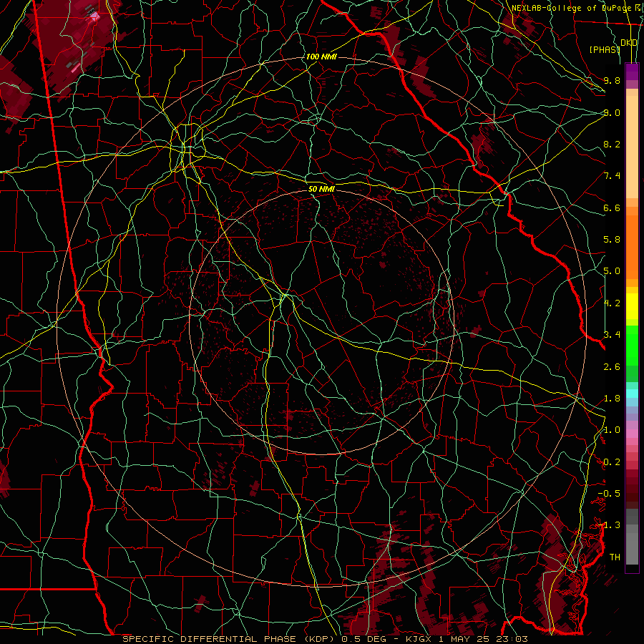This screenshot has height=644, width=644.
Task: Pick the pale peach segment near 8.2
Action: click(x=632, y=147)
